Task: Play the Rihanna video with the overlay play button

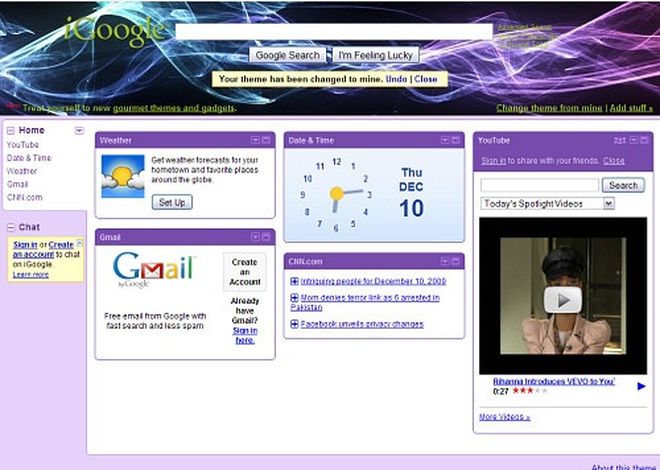Action: pos(563,300)
